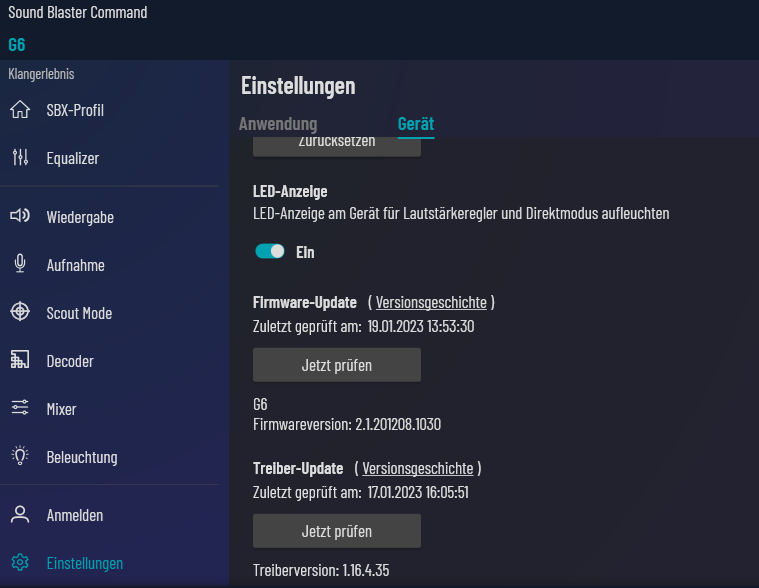
Task: Click the Scout Mode crosshair icon
Action: [x=20, y=312]
